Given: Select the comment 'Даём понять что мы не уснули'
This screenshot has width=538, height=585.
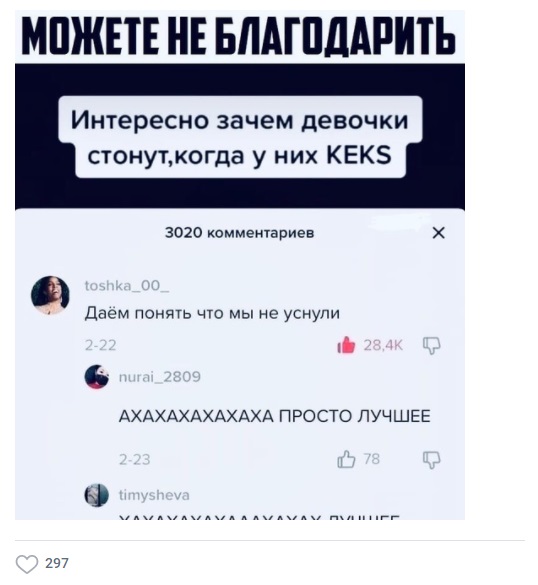Looking at the screenshot, I should click(212, 313).
